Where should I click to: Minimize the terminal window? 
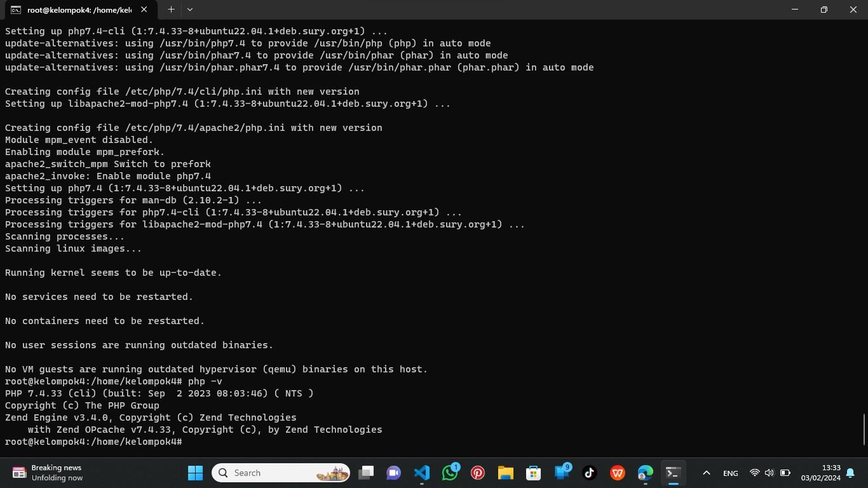pyautogui.click(x=794, y=10)
